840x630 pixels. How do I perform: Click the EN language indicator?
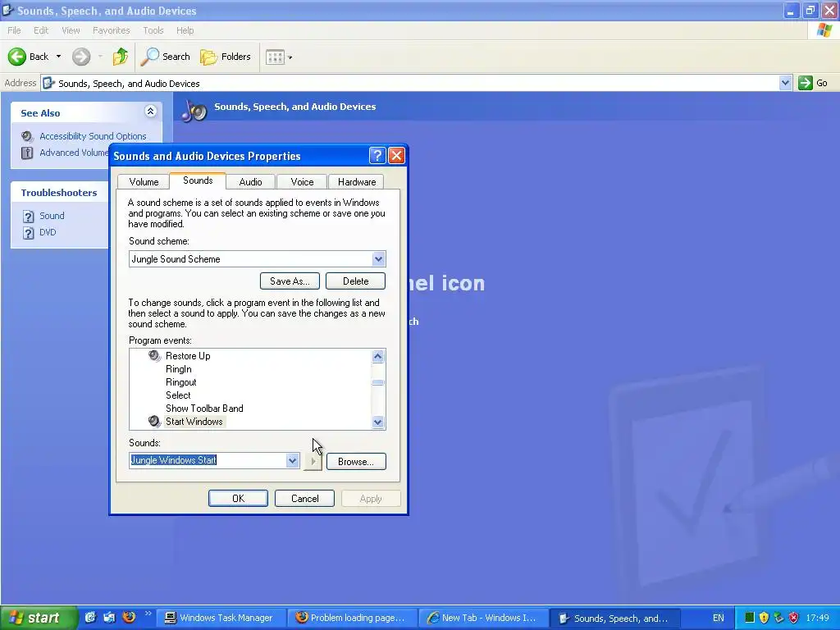pyautogui.click(x=719, y=619)
